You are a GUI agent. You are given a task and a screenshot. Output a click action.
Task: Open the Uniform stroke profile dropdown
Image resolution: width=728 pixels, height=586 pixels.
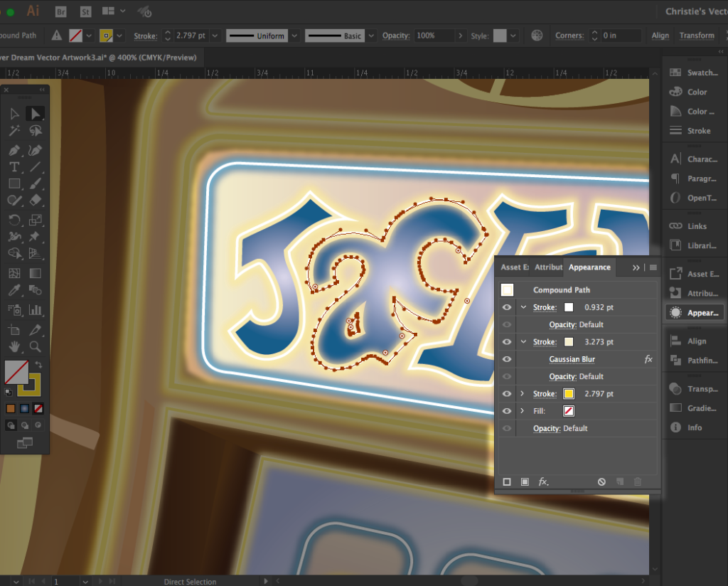(292, 36)
